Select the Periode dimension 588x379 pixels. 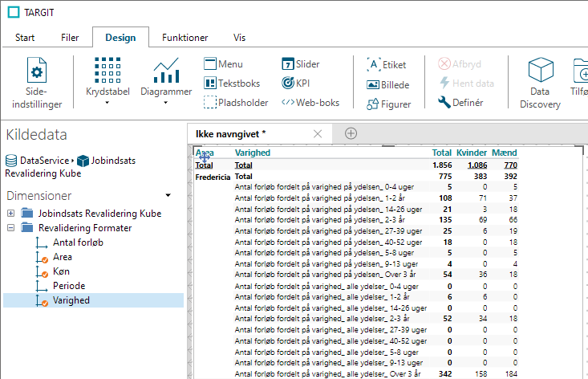pos(69,286)
